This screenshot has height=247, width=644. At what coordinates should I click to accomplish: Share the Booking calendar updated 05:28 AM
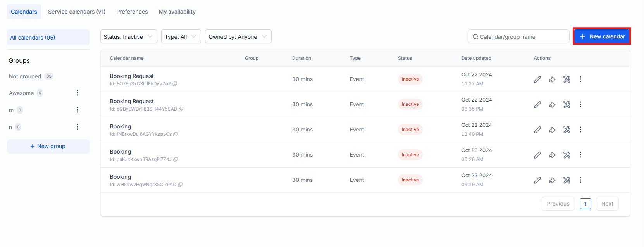[552, 155]
